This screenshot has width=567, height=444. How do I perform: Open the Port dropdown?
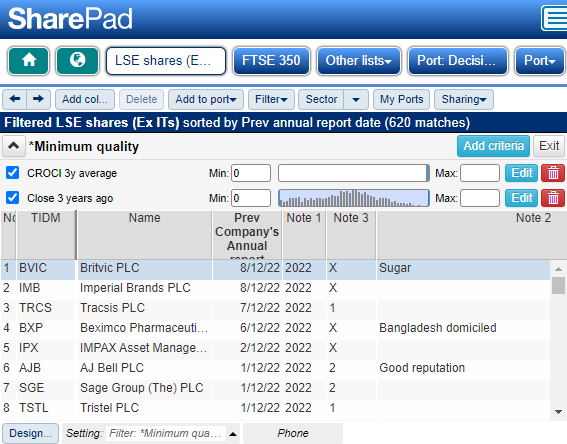click(x=540, y=61)
